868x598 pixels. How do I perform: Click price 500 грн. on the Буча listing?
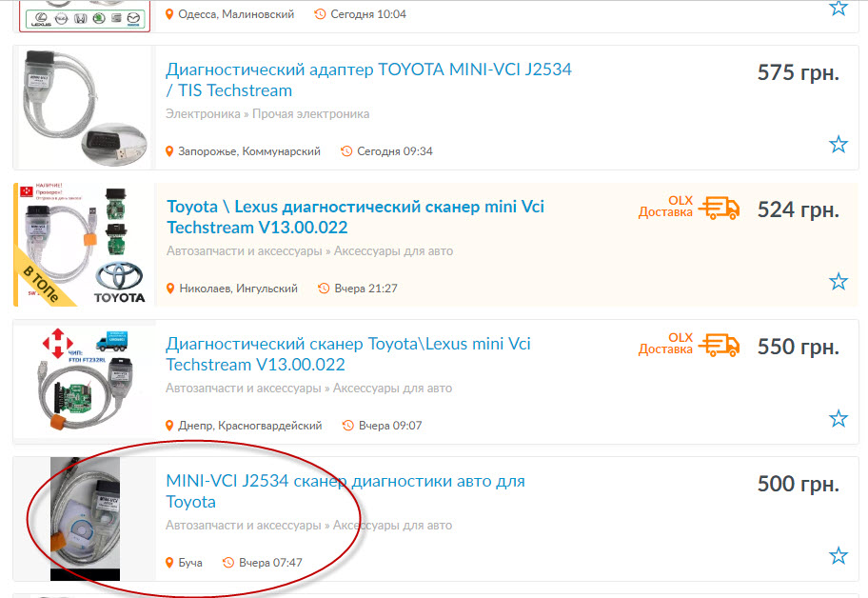pyautogui.click(x=798, y=484)
